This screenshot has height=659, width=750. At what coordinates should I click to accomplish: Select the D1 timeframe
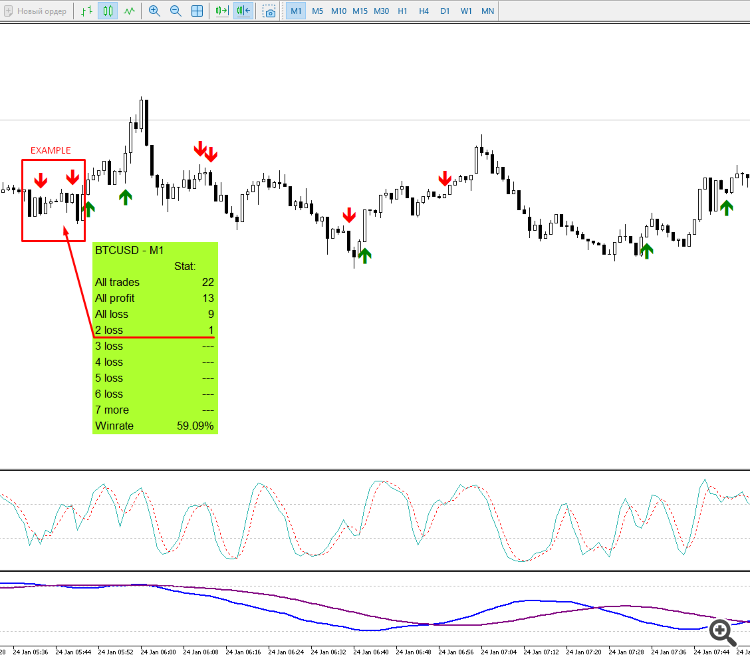click(x=445, y=11)
